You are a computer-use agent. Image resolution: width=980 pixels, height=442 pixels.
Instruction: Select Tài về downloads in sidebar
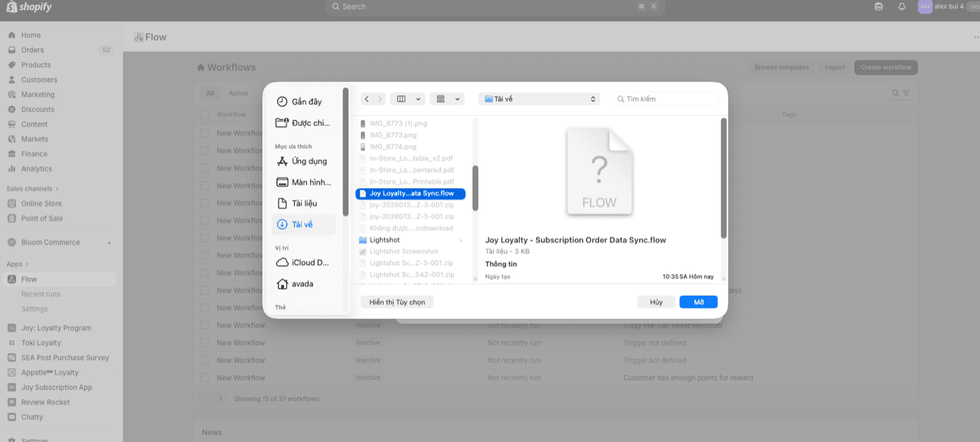304,224
